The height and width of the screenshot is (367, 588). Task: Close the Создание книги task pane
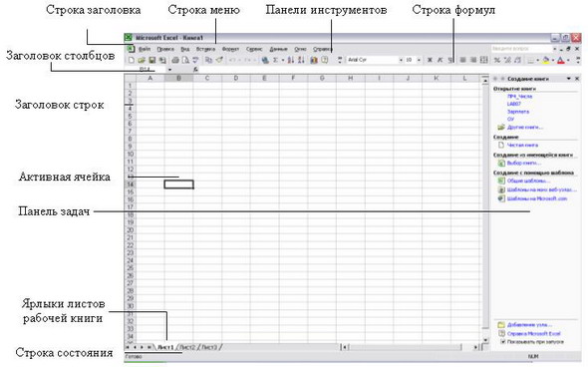click(x=577, y=79)
